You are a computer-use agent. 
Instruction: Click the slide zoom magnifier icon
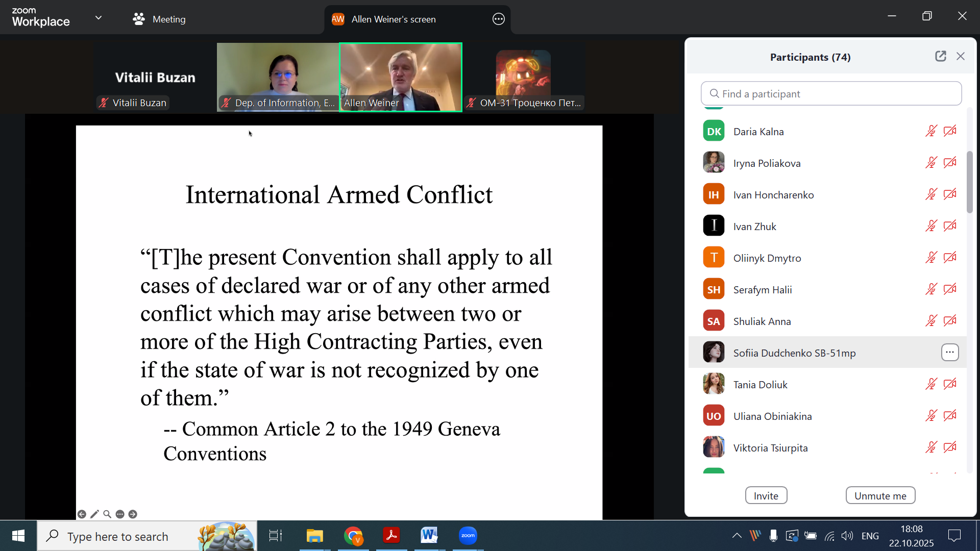click(107, 514)
